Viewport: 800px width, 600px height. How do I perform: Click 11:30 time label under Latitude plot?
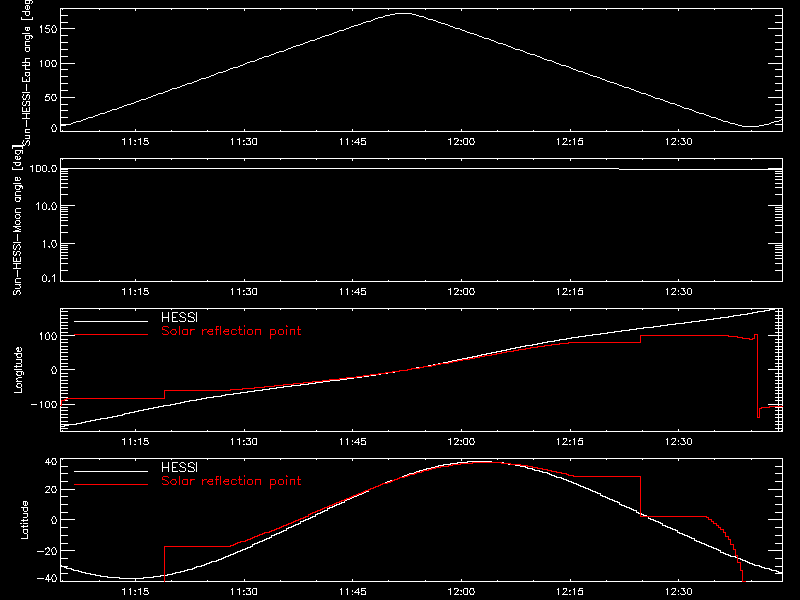pyautogui.click(x=244, y=591)
